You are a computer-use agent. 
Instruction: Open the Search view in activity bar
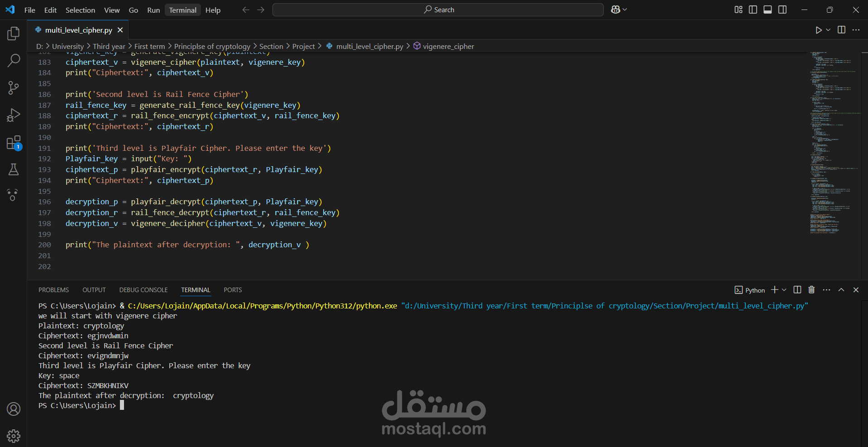[x=14, y=60]
